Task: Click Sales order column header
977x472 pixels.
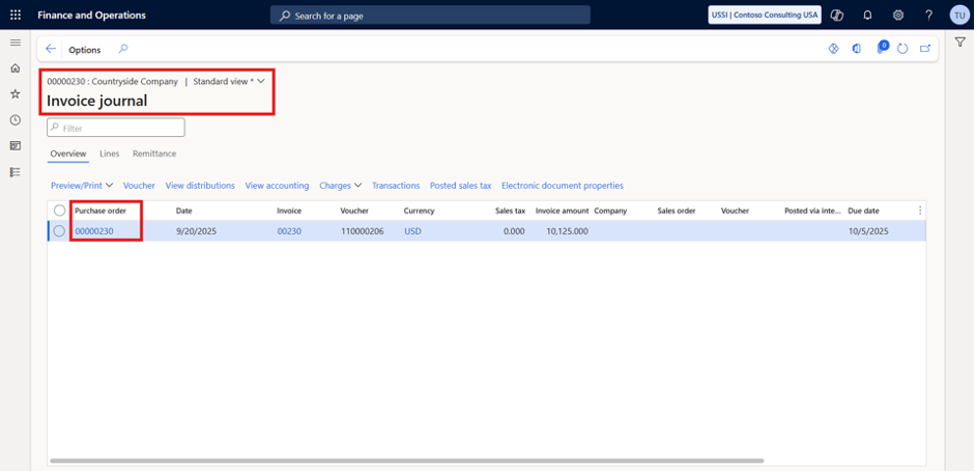Action: pyautogui.click(x=676, y=210)
